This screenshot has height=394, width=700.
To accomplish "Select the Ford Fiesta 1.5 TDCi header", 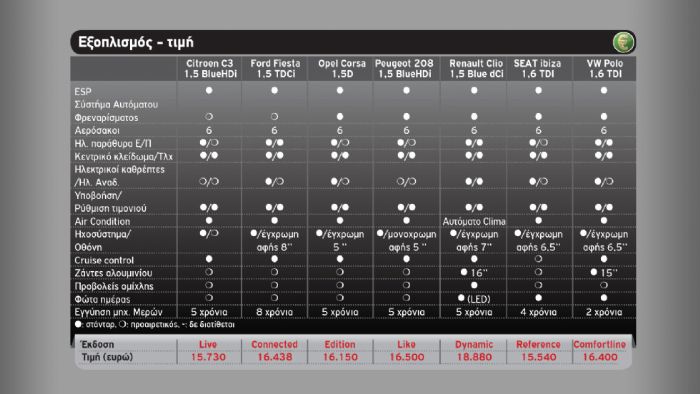I will (275, 69).
